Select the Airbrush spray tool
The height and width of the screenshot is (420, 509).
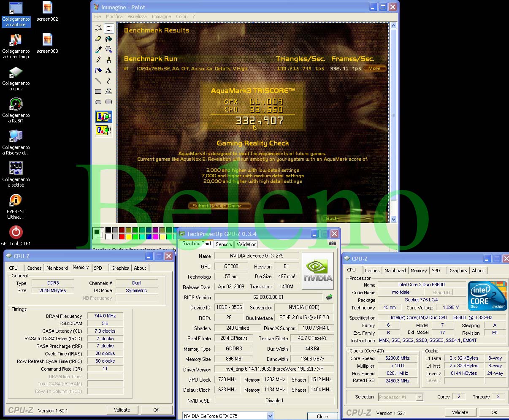pyautogui.click(x=98, y=70)
